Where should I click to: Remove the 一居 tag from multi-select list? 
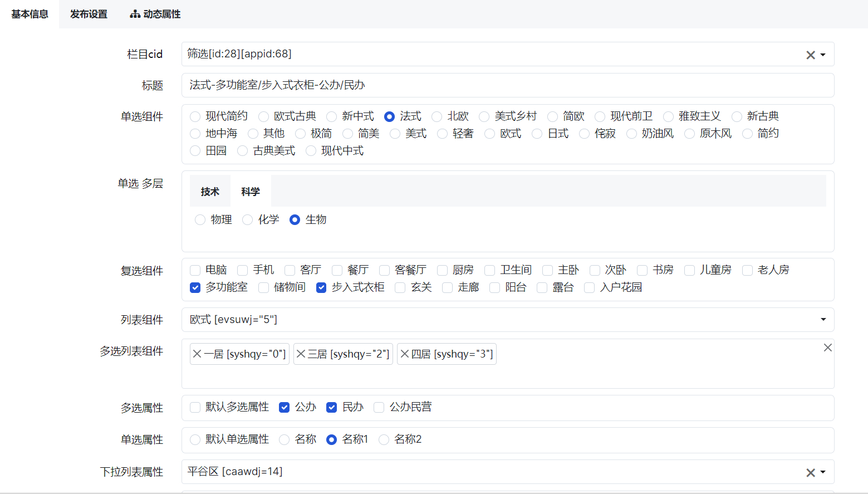click(x=197, y=354)
